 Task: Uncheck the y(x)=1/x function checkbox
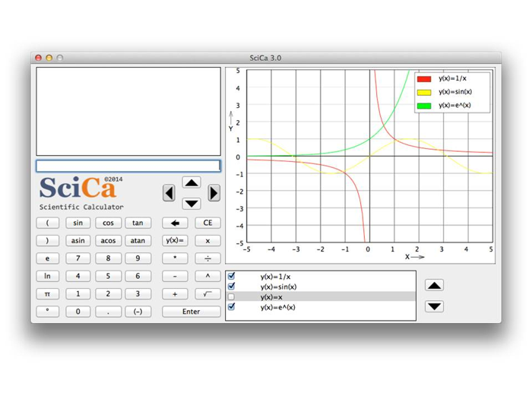[232, 277]
